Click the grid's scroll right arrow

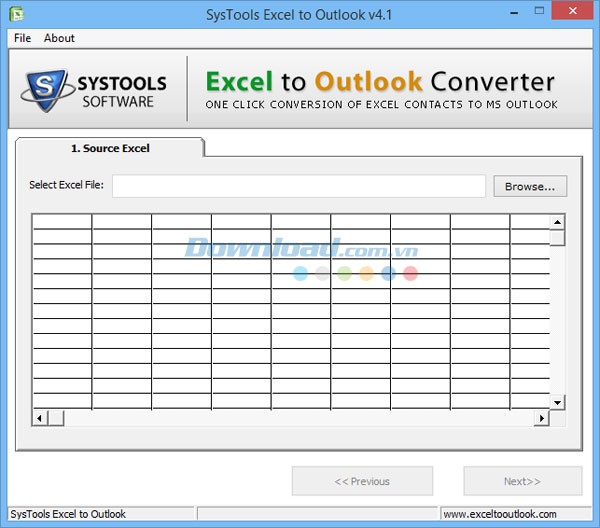[x=541, y=418]
